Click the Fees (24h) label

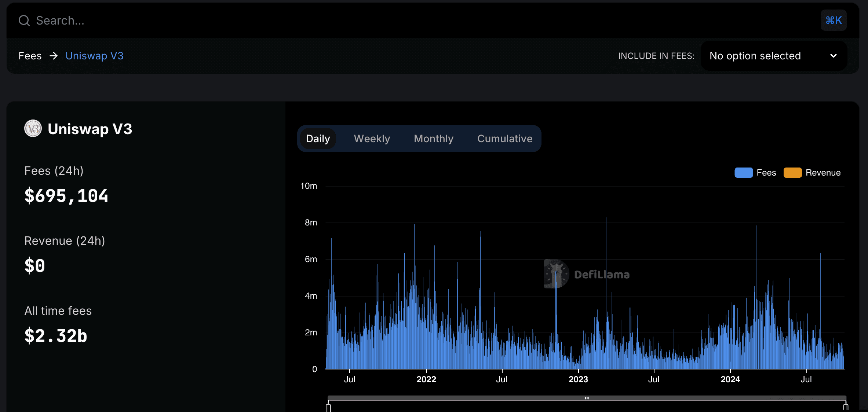(54, 171)
